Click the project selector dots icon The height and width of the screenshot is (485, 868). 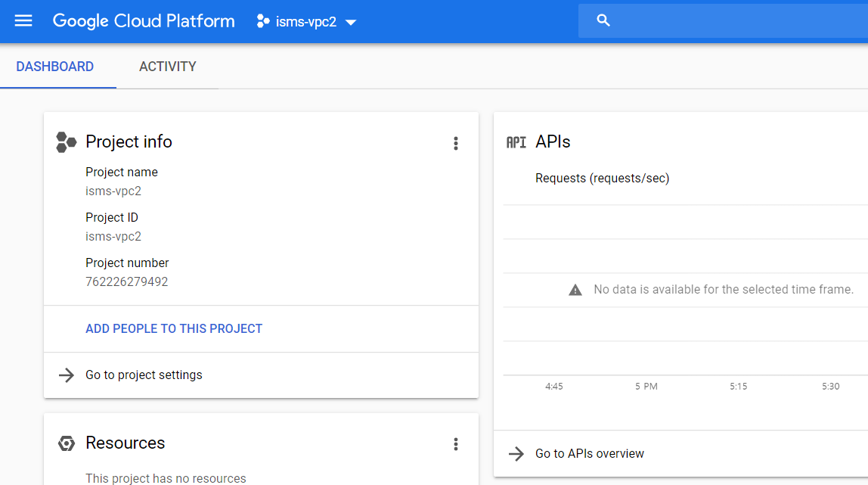pos(263,21)
